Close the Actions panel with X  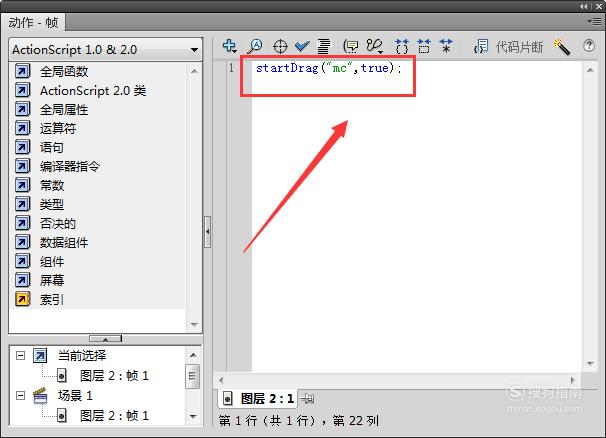click(598, 7)
